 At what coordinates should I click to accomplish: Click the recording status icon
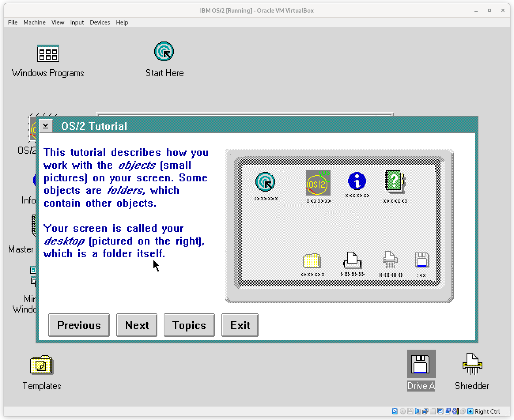448,411
